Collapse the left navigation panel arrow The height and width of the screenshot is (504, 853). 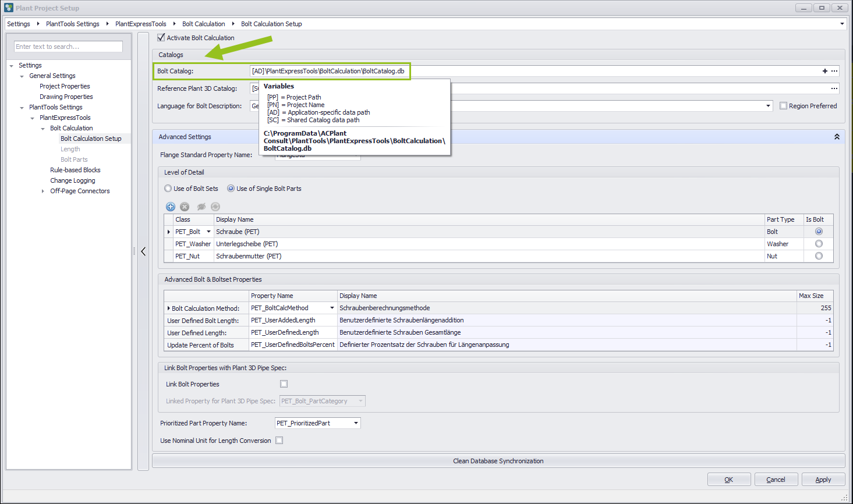click(x=143, y=251)
